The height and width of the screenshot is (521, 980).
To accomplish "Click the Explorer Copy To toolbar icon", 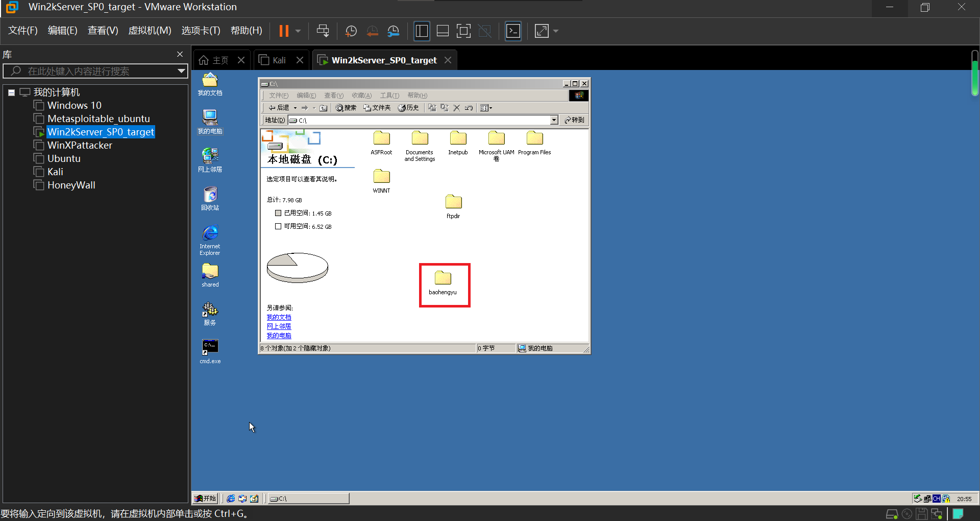I will coord(444,108).
